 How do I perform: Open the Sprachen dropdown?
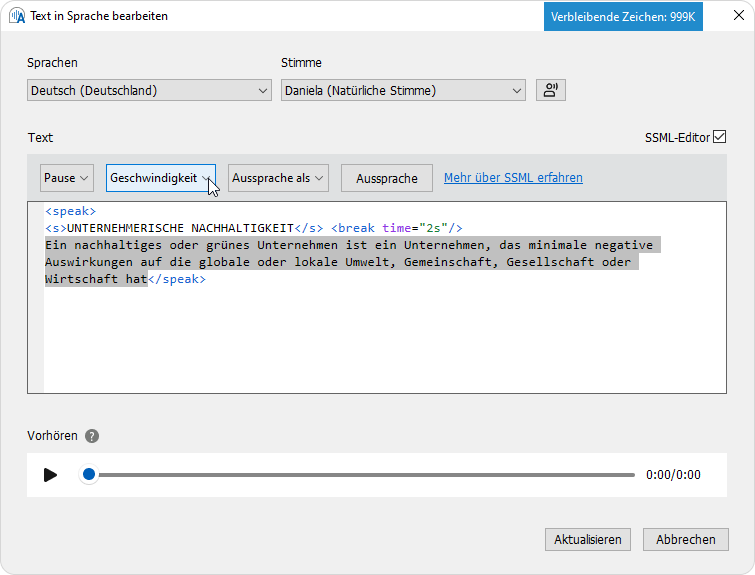149,90
